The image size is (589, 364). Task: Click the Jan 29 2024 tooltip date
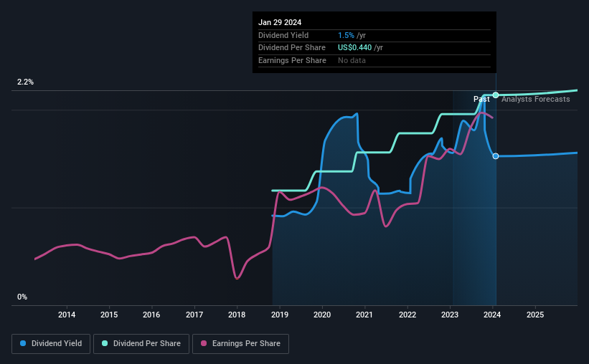coord(280,22)
